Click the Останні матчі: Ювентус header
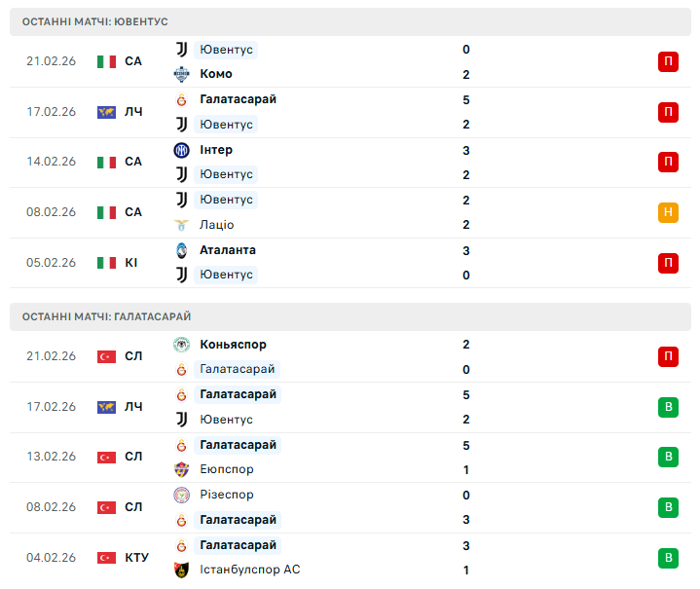Viewport: 700px width, 589px height. (x=94, y=20)
